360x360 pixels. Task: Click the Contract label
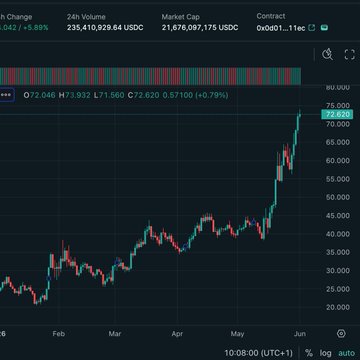tap(271, 16)
